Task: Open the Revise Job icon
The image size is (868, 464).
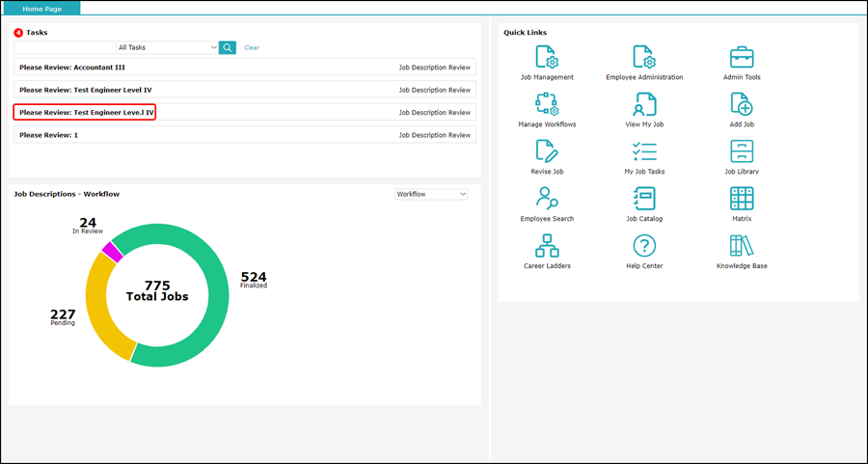Action: tap(547, 151)
